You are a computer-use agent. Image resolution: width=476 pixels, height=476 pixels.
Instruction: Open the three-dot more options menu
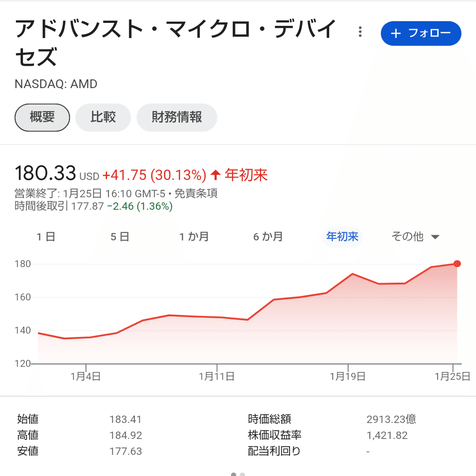(x=360, y=32)
